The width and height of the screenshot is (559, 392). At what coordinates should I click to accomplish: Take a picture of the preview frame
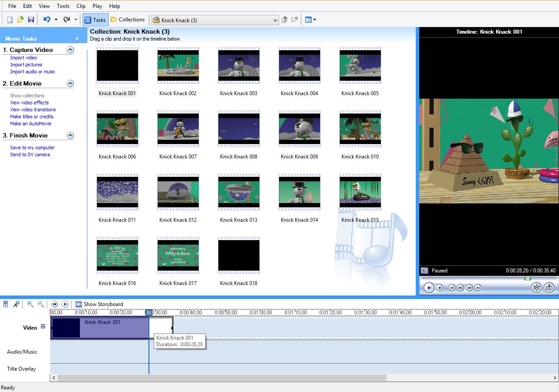click(x=549, y=288)
